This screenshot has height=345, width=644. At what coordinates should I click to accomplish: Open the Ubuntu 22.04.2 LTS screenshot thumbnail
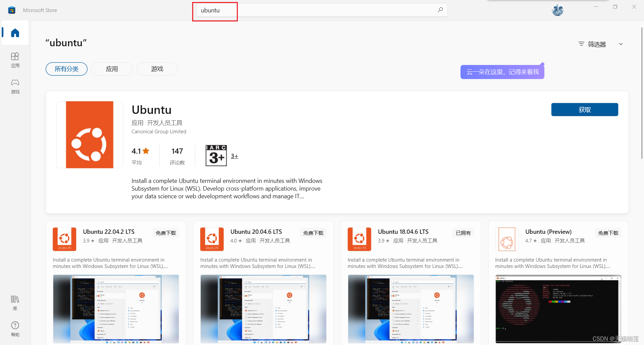click(116, 309)
